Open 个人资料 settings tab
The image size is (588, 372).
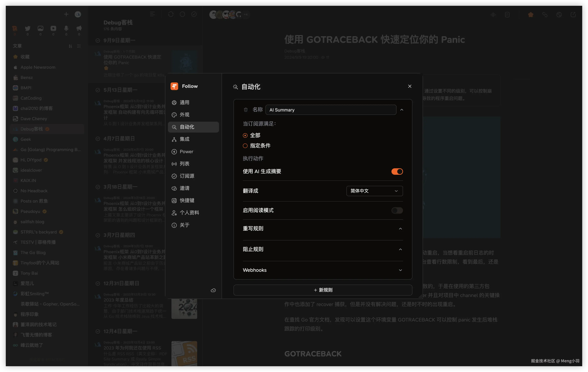click(x=193, y=213)
